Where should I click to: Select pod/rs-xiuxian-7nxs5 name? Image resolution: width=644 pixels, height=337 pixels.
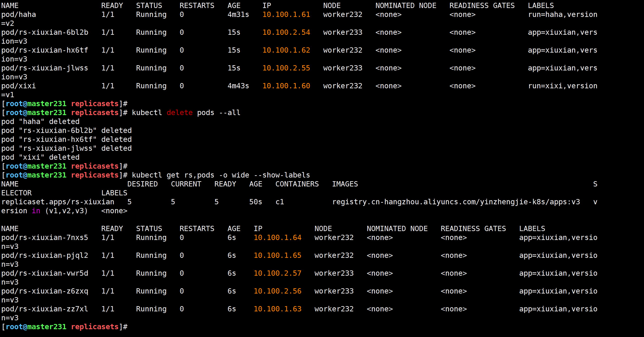(45, 237)
